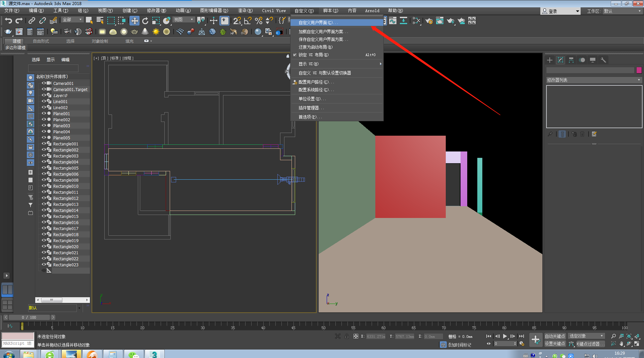This screenshot has height=358, width=644.
Task: Click the Undo arrow icon
Action: pyautogui.click(x=8, y=20)
